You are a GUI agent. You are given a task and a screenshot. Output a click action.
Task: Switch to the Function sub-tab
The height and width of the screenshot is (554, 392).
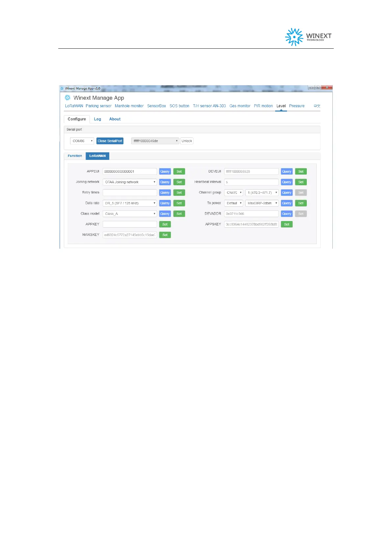(75, 156)
